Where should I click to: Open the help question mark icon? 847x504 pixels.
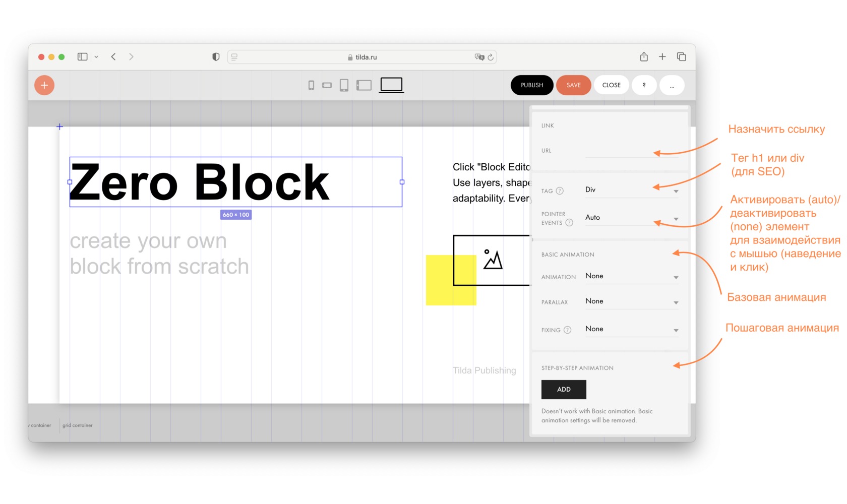(x=644, y=85)
